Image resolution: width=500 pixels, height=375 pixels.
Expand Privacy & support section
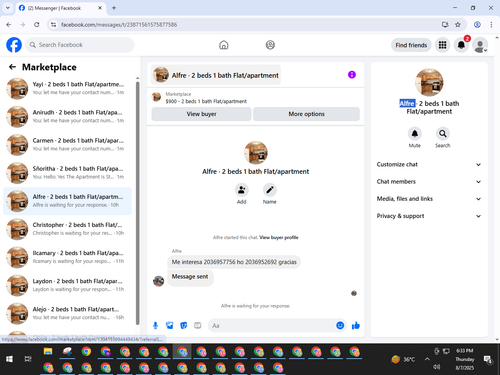point(429,216)
